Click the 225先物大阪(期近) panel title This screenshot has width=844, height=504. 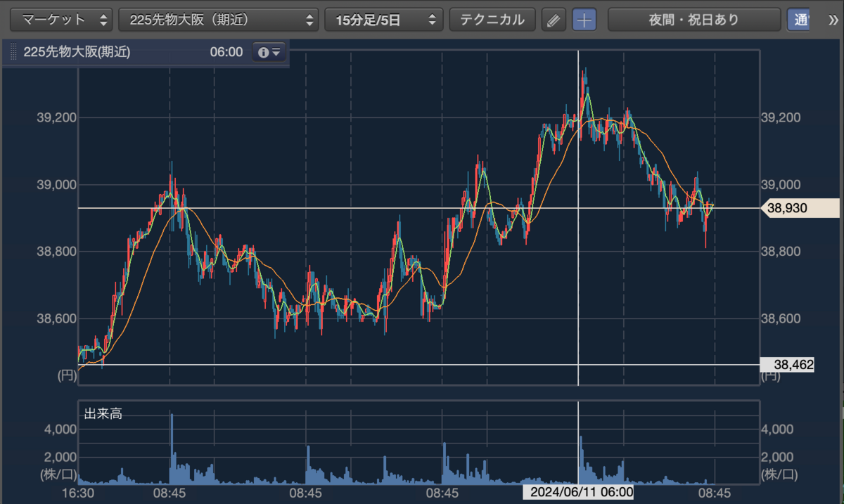[x=77, y=52]
